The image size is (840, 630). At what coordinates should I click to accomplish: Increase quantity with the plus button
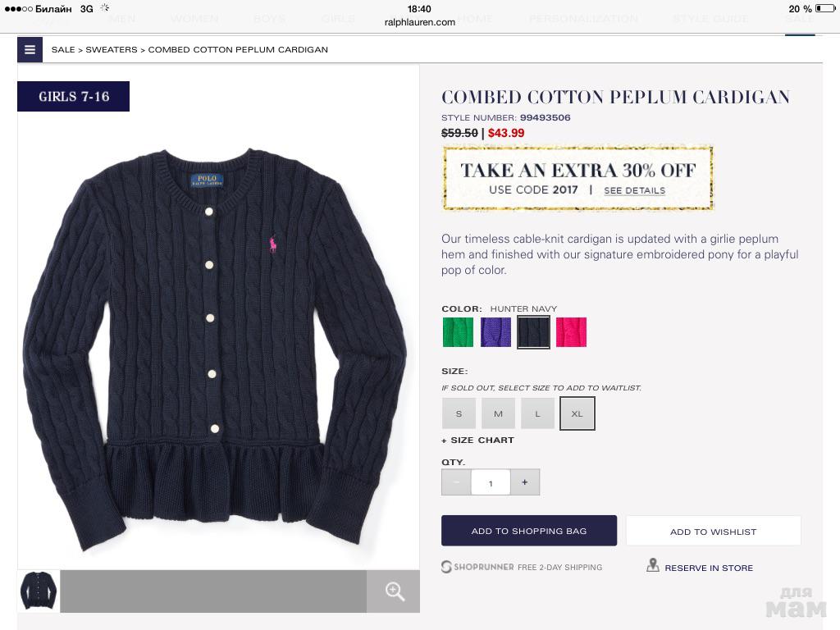pos(524,482)
